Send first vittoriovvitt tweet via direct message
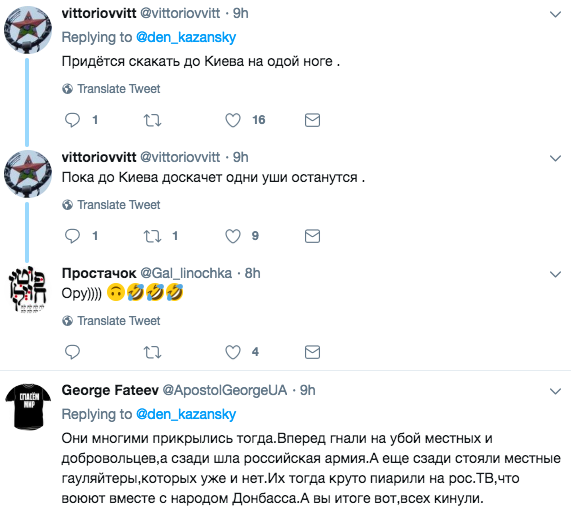 [x=312, y=120]
